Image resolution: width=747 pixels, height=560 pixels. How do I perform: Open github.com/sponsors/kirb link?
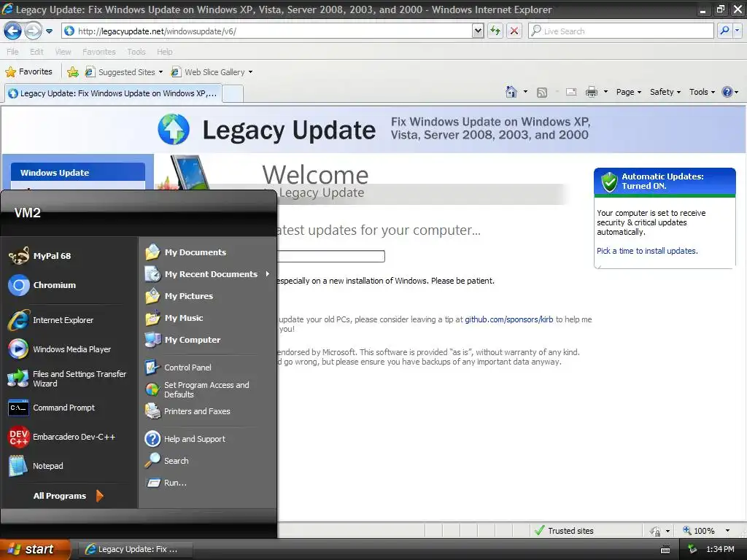pyautogui.click(x=508, y=319)
